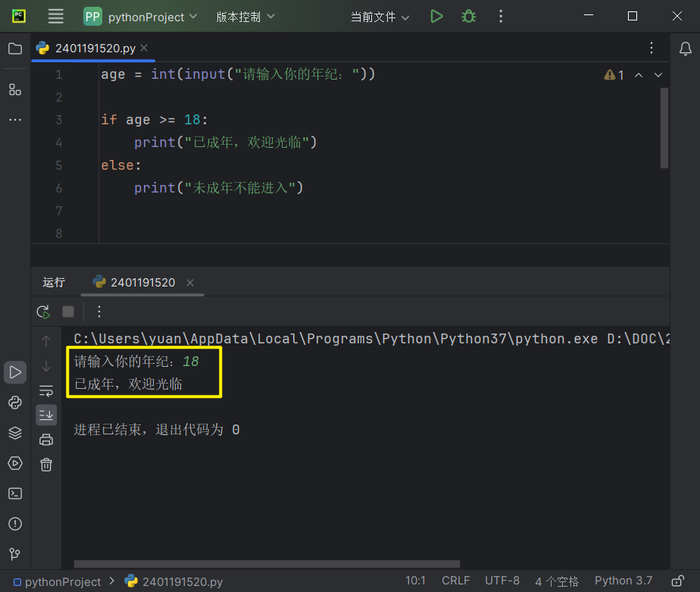Go to next highlighted problem arrow
This screenshot has height=592, width=700.
coord(658,75)
